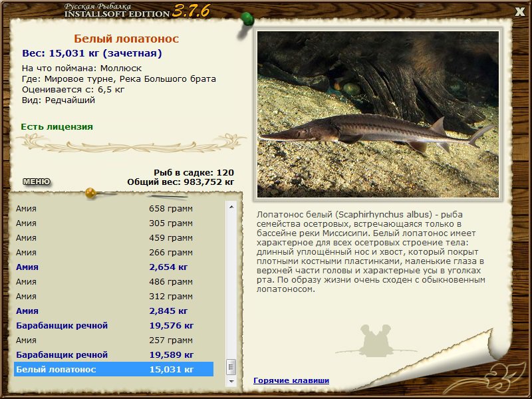Select Амия 486 грамм entry
Viewport: 532px width, 399px height.
(114, 281)
